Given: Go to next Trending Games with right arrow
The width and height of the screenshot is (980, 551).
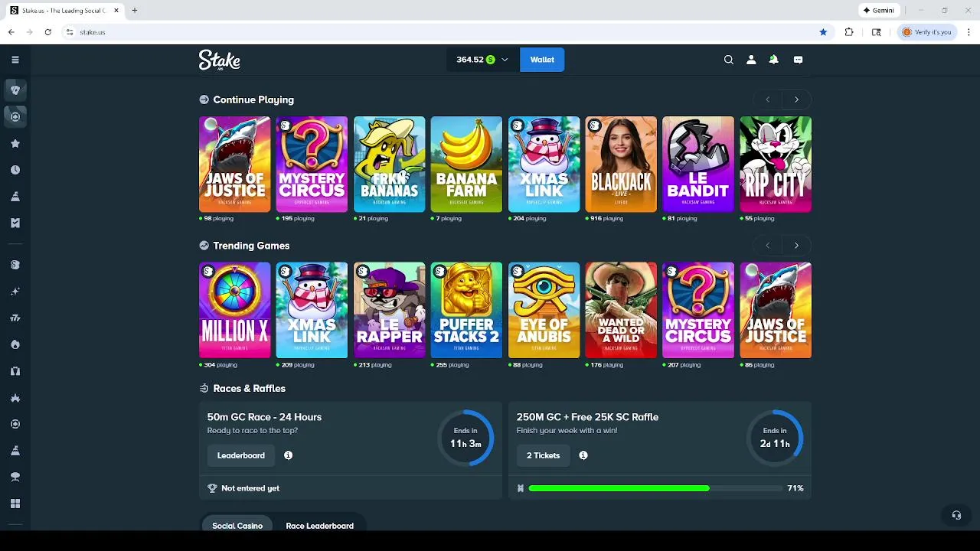Looking at the screenshot, I should pos(796,246).
